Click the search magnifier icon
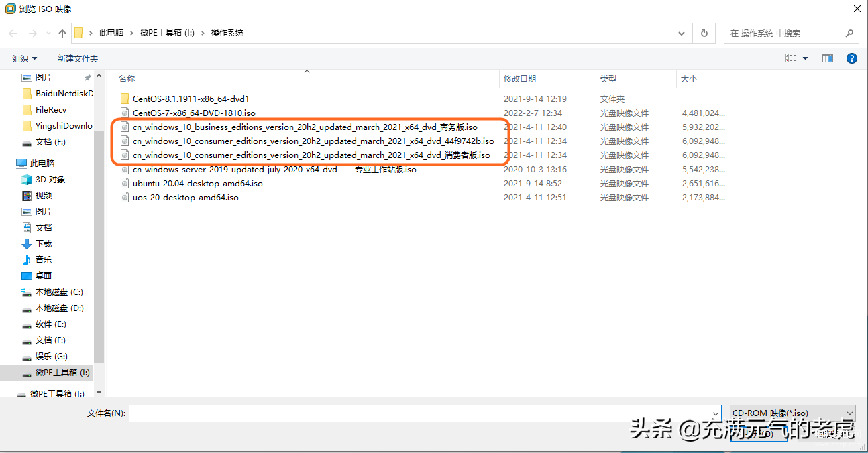 849,33
